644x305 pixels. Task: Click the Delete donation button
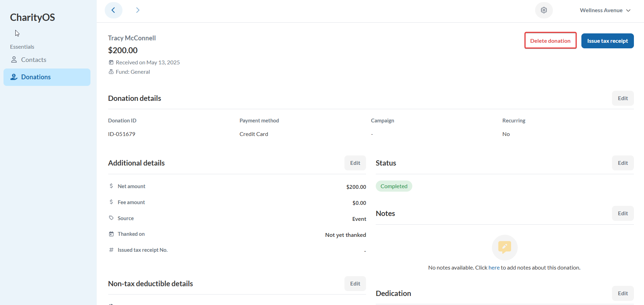550,41
